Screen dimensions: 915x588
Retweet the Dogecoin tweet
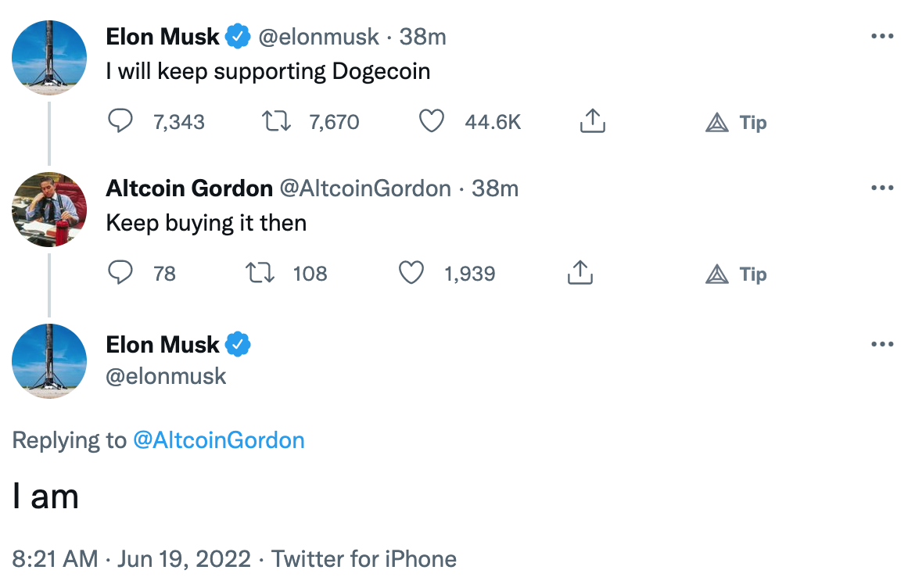point(274,122)
